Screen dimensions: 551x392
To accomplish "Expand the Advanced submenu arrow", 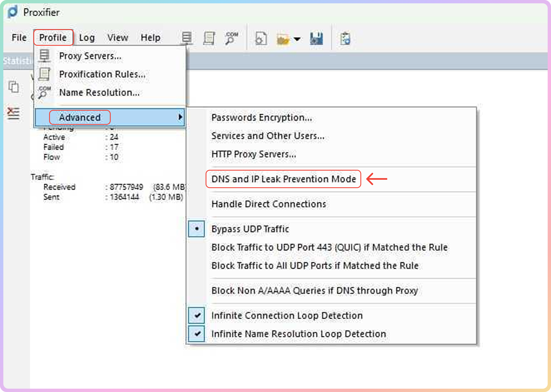I will (180, 117).
